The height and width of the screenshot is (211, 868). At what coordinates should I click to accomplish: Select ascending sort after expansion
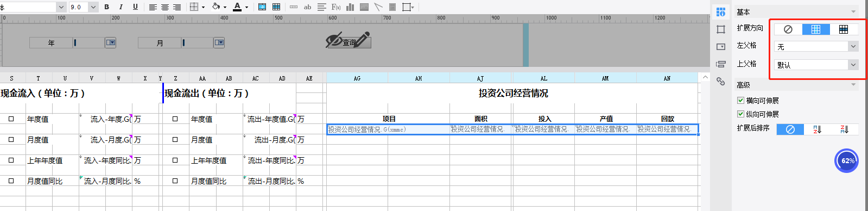pos(818,129)
